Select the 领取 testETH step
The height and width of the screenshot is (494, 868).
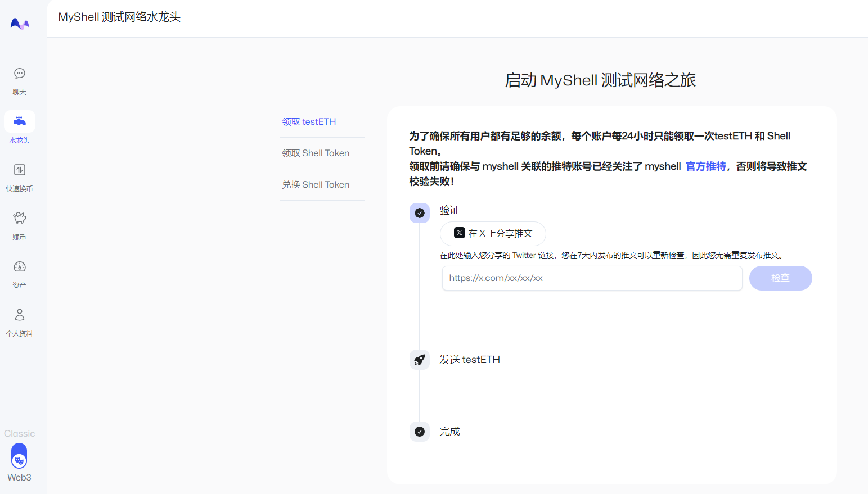(x=309, y=121)
